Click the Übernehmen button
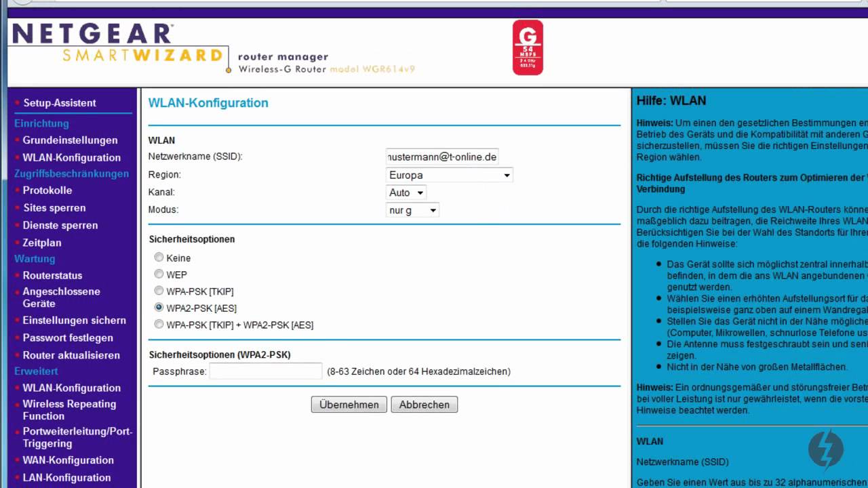Screen dimensions: 868x488 tap(349, 405)
